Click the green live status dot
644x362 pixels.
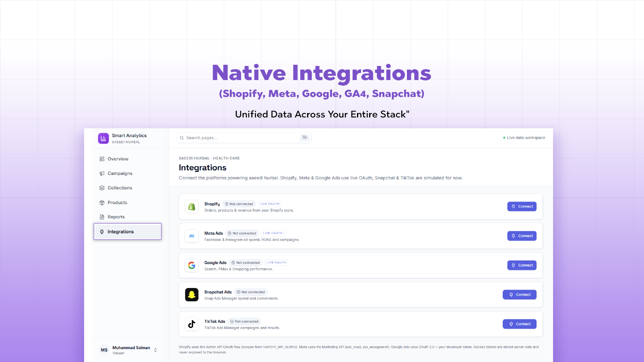point(504,138)
